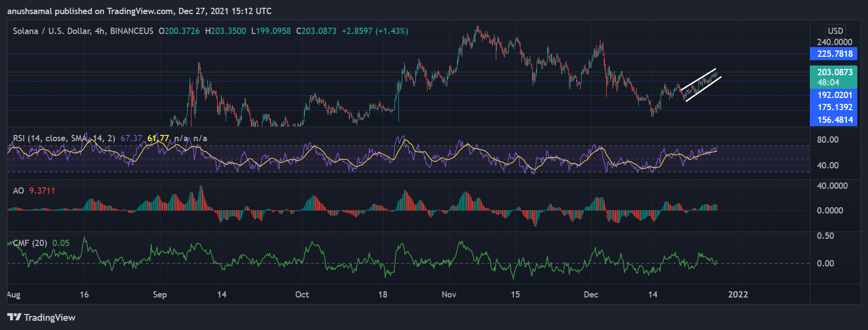The height and width of the screenshot is (330, 868).
Task: Click the 175.1392 price level label
Action: tap(834, 107)
